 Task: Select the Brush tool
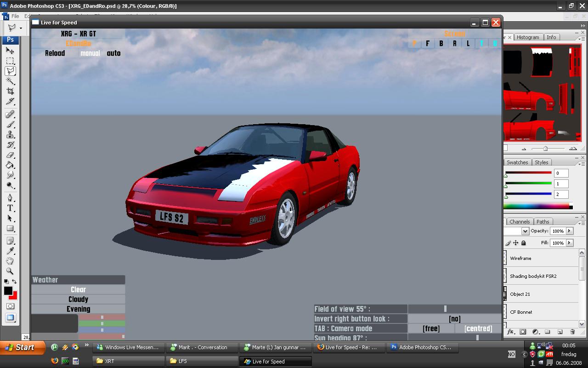[10, 124]
